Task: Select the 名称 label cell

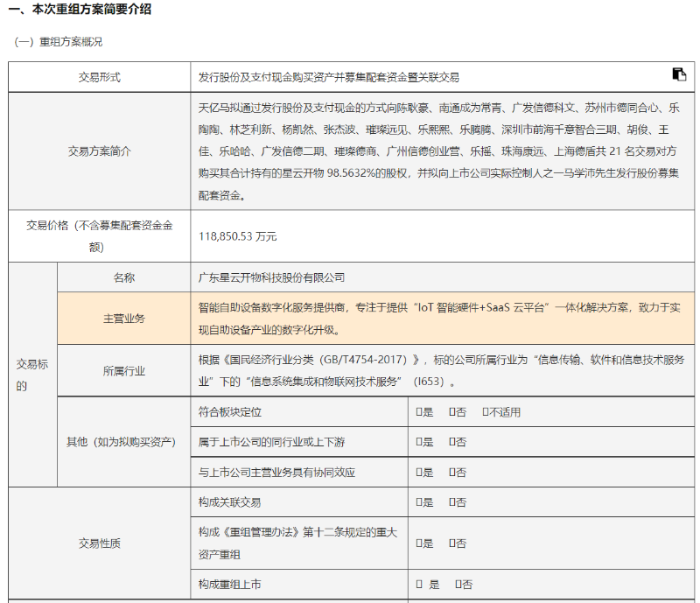Action: [x=123, y=277]
